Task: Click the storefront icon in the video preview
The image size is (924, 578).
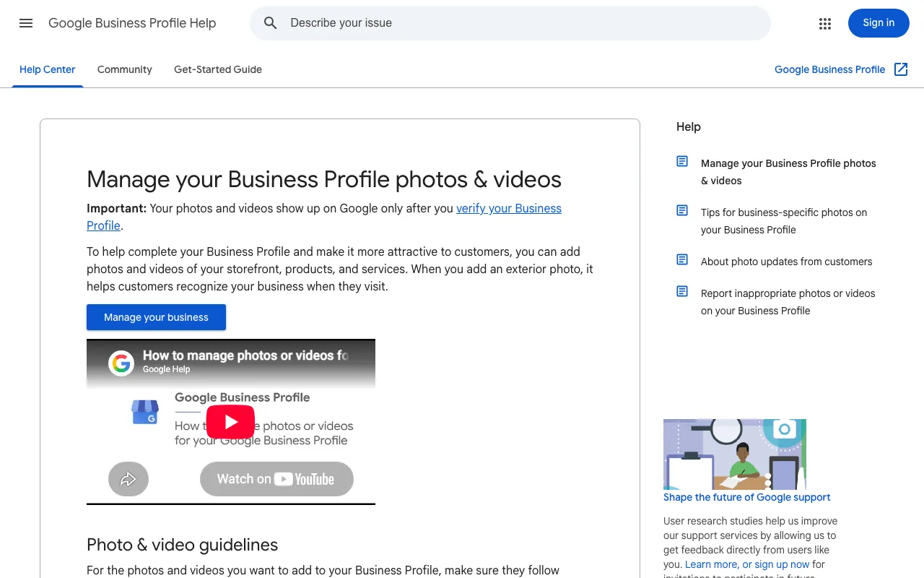Action: click(x=145, y=413)
